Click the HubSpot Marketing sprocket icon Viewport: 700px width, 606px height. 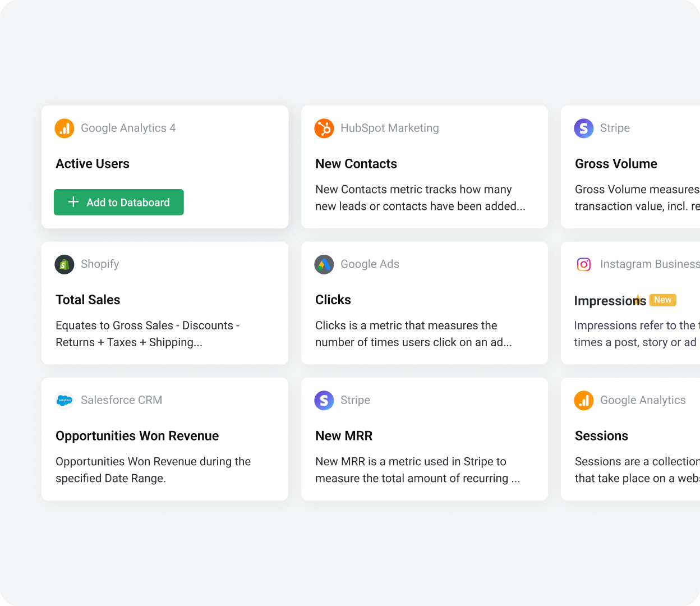pyautogui.click(x=324, y=128)
